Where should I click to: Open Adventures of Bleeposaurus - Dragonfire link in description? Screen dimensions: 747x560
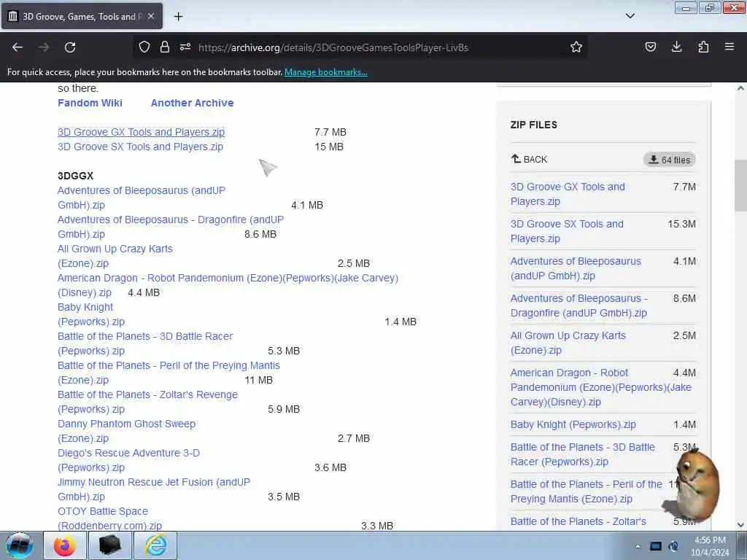171,227
